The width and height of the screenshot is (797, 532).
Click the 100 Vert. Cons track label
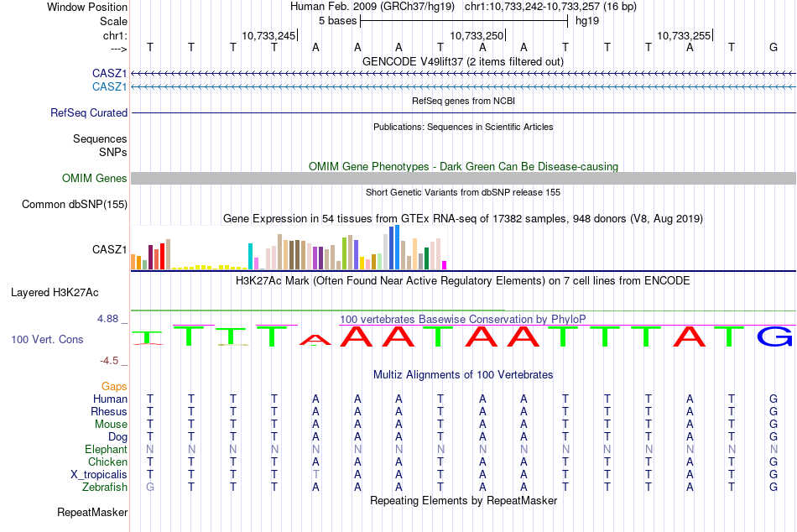(47, 339)
